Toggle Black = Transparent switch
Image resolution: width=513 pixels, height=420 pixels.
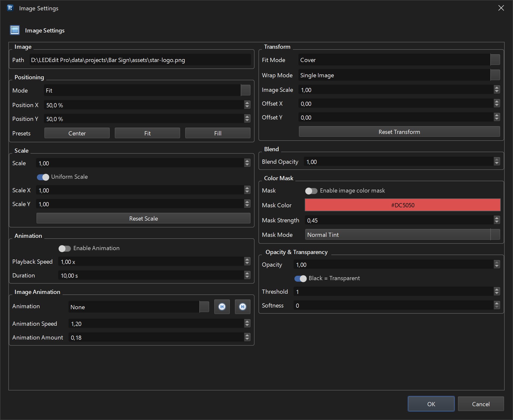pos(301,278)
